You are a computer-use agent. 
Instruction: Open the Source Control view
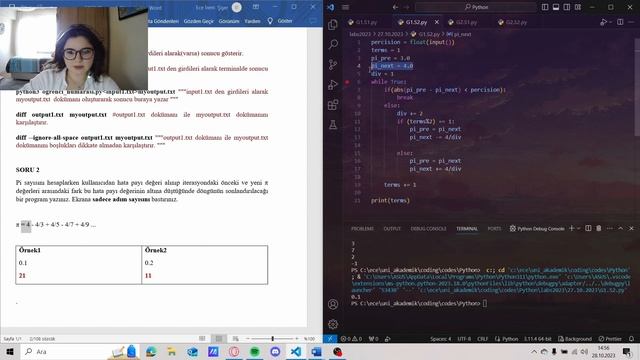(333, 64)
